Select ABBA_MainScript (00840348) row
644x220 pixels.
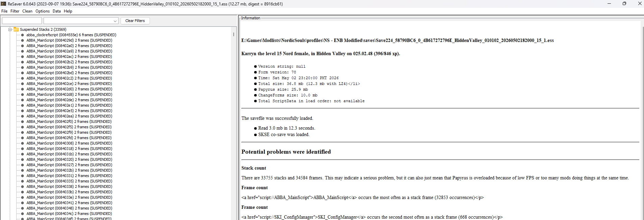point(69,208)
